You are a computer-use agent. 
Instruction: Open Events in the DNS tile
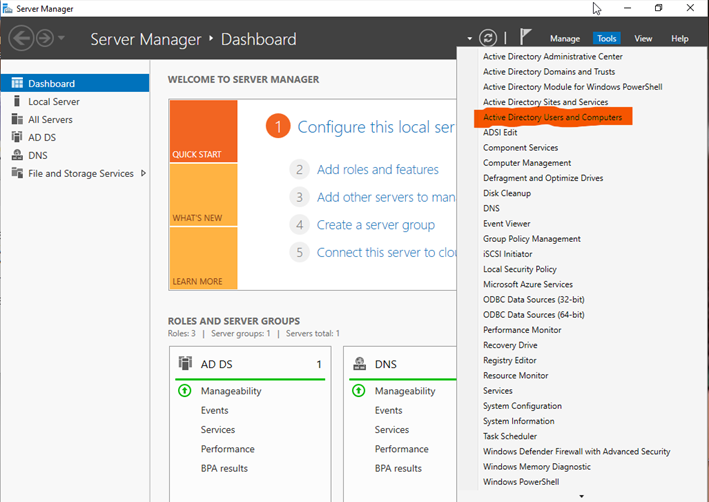pyautogui.click(x=388, y=410)
